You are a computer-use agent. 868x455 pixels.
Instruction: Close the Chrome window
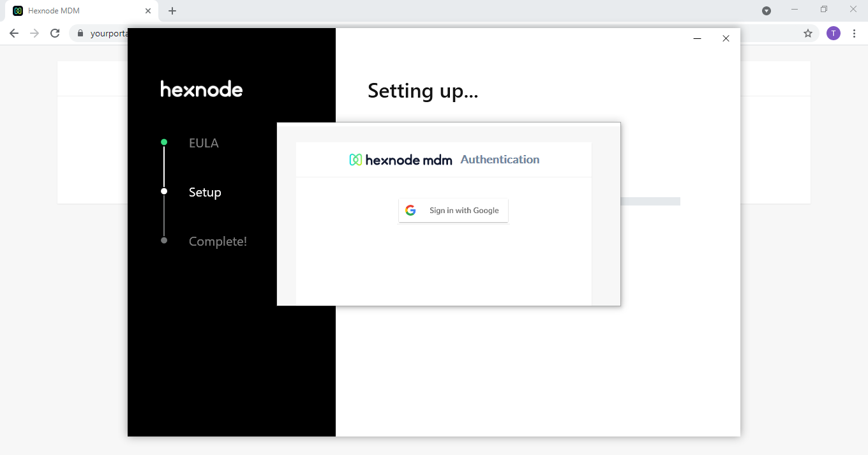pyautogui.click(x=853, y=9)
